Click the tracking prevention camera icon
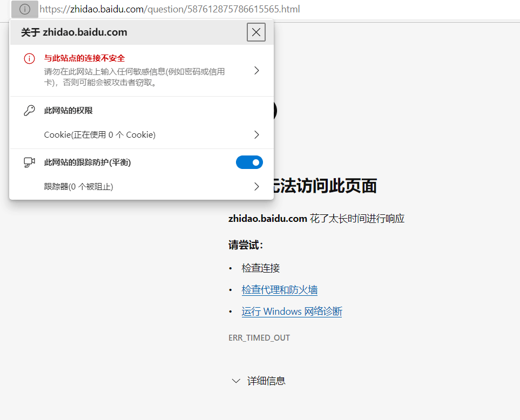Image resolution: width=520 pixels, height=420 pixels. (x=29, y=162)
